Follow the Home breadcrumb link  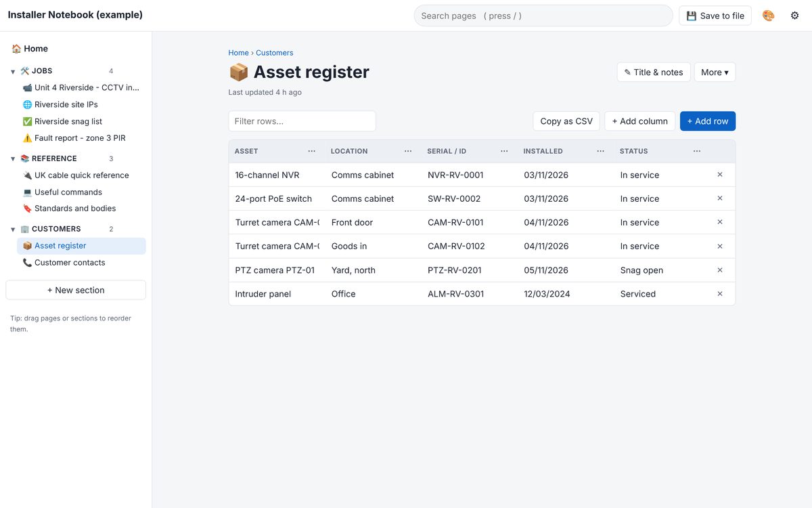(238, 53)
